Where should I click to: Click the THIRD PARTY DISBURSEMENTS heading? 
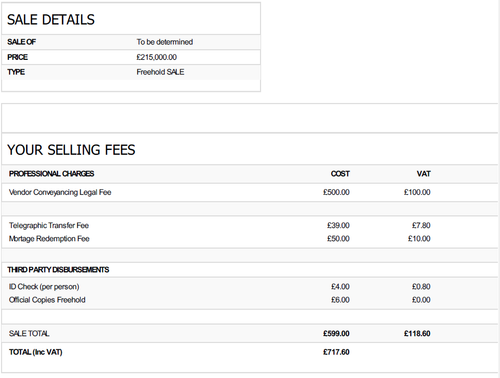point(58,270)
